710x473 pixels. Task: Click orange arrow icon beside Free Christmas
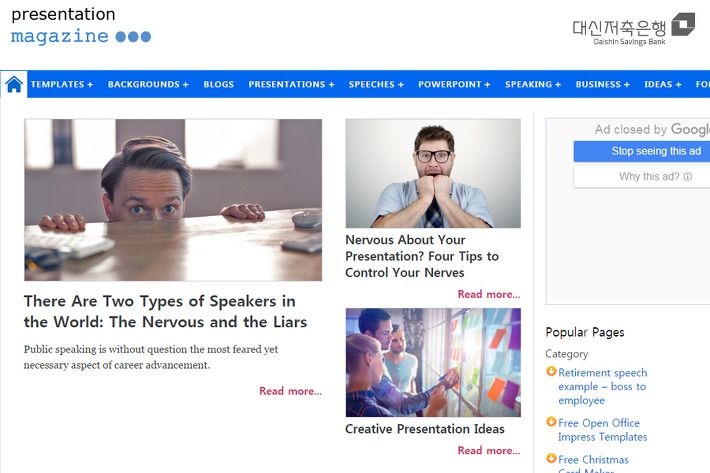pyautogui.click(x=551, y=459)
